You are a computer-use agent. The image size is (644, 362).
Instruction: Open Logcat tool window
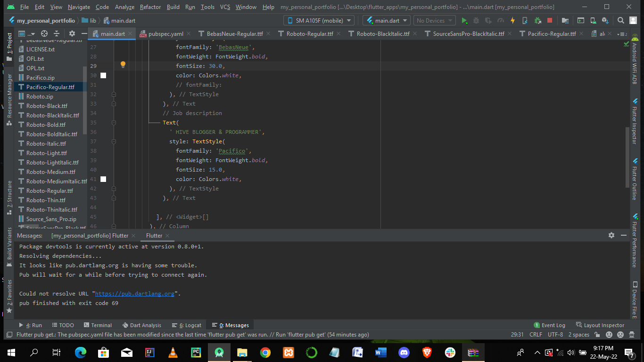point(187,325)
